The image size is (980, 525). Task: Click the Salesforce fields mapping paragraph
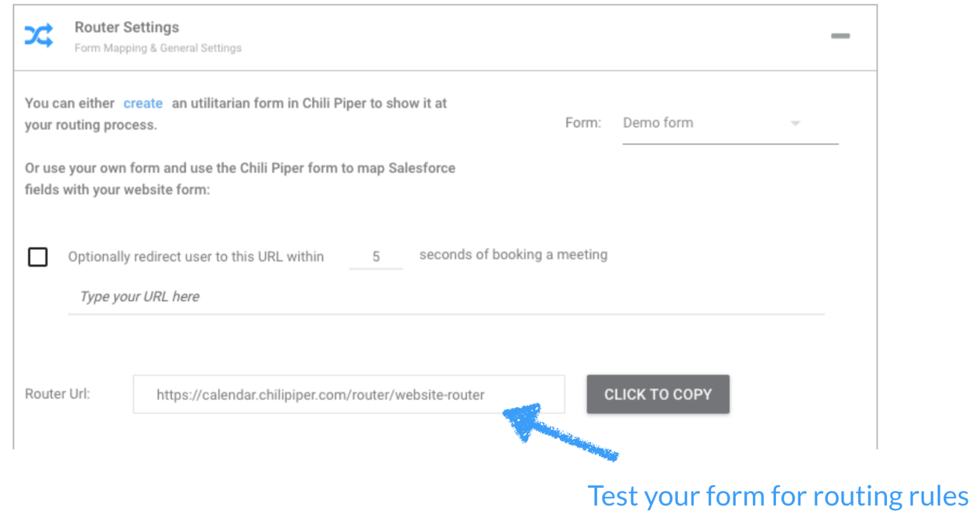(x=240, y=179)
